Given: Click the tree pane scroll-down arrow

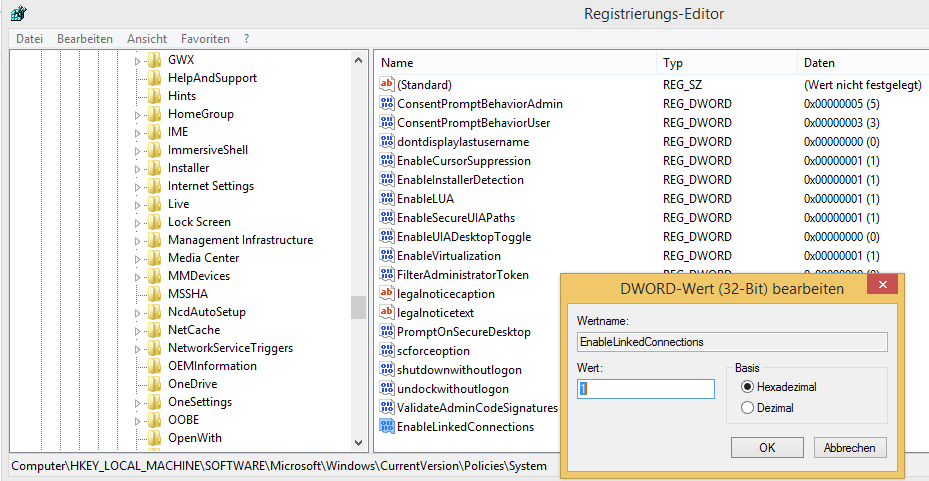Looking at the screenshot, I should coord(358,442).
